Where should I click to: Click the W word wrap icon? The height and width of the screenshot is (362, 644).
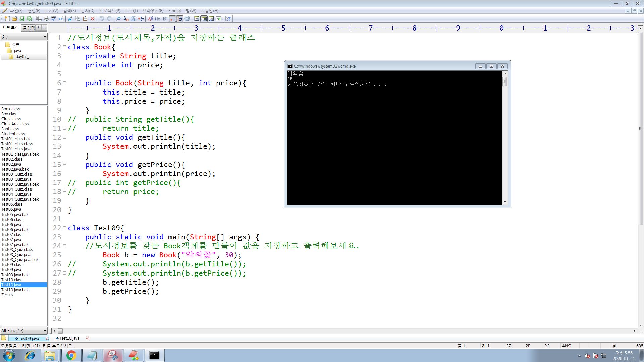tap(165, 19)
